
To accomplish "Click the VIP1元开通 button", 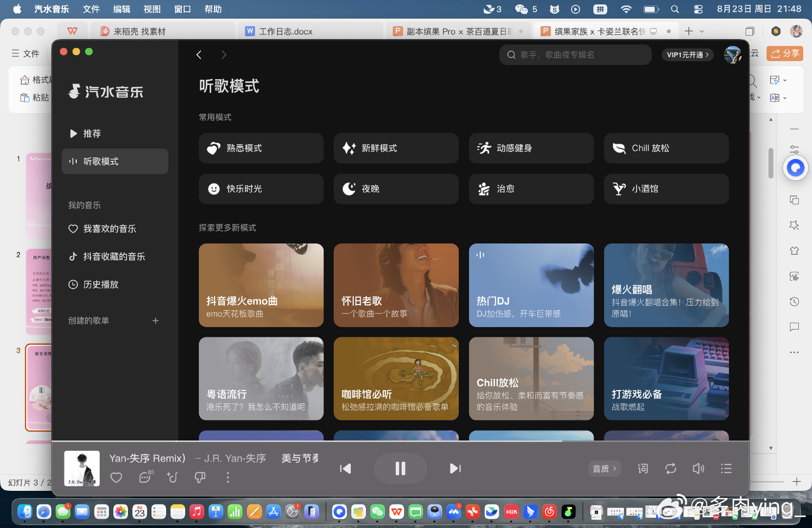I will click(x=687, y=55).
